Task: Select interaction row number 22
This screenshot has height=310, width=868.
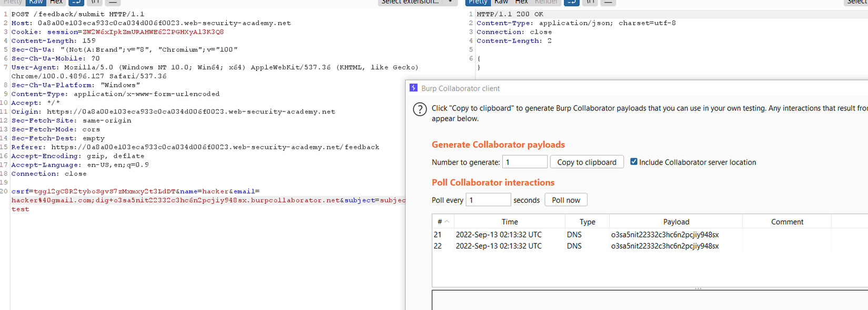Action: pyautogui.click(x=650, y=246)
